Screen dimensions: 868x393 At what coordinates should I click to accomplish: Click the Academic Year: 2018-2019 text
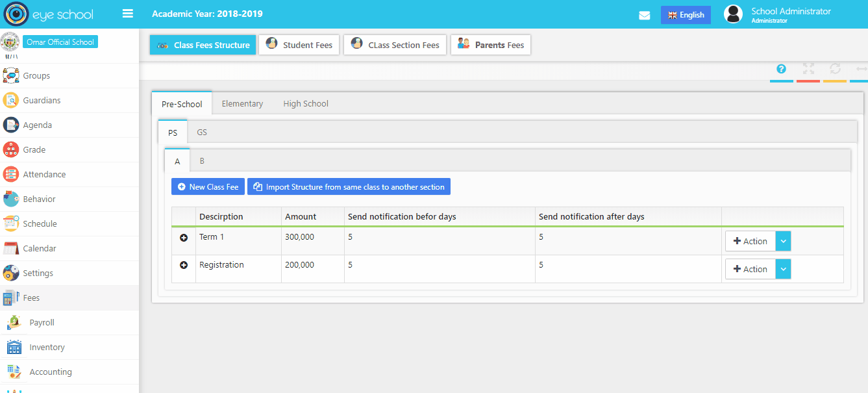point(207,14)
